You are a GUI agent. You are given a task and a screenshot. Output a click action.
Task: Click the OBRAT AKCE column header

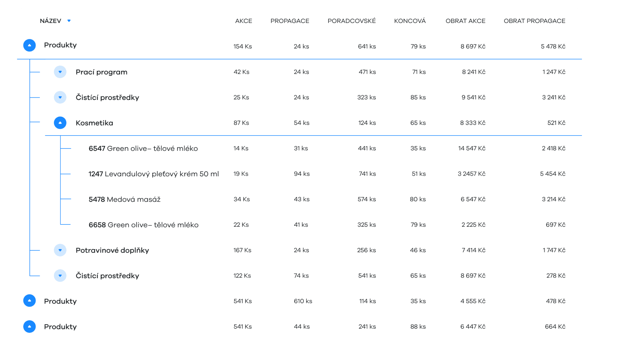click(x=465, y=21)
